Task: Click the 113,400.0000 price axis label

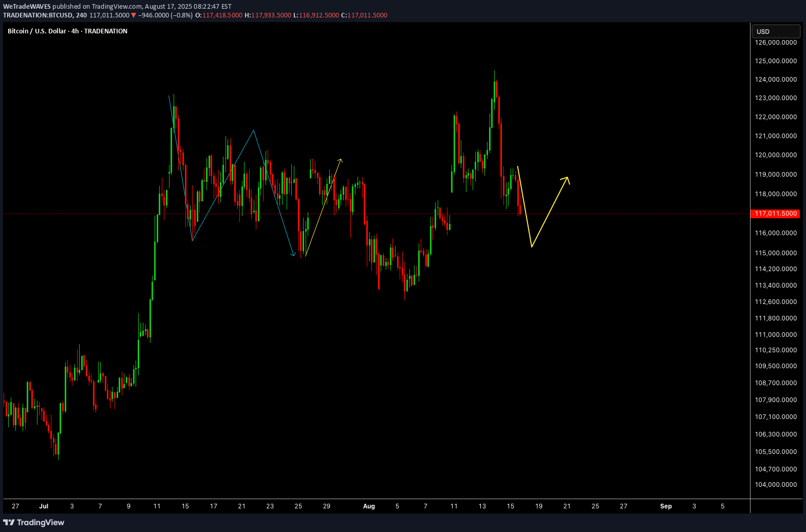Action: click(x=776, y=285)
